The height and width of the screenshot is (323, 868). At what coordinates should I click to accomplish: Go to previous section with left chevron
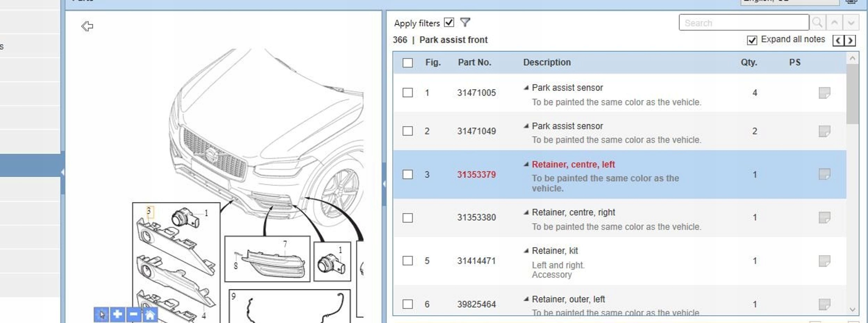pos(838,41)
